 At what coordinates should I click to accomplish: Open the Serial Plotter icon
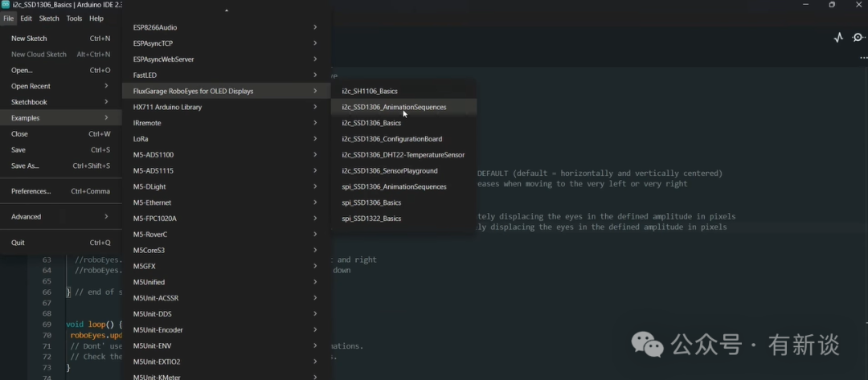coord(838,38)
